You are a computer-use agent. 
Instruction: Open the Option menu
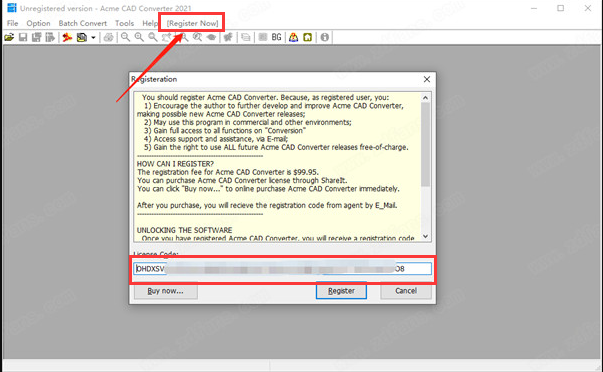click(38, 23)
